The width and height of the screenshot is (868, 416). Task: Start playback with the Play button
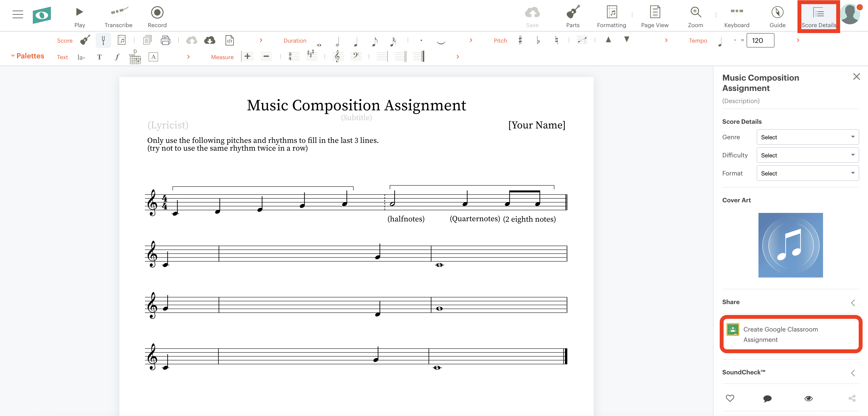tap(80, 17)
